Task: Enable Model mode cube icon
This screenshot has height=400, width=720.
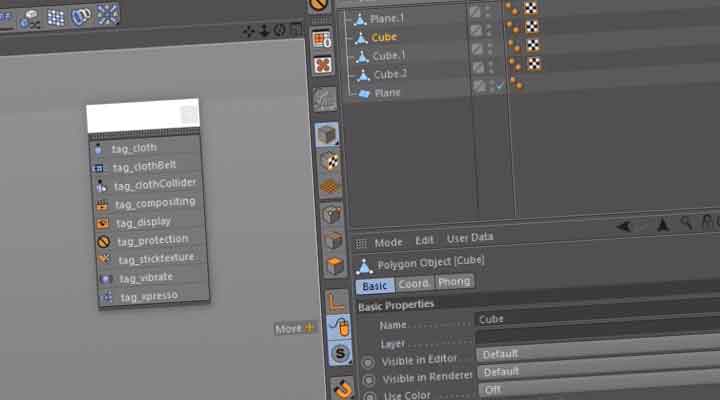Action: pos(326,135)
